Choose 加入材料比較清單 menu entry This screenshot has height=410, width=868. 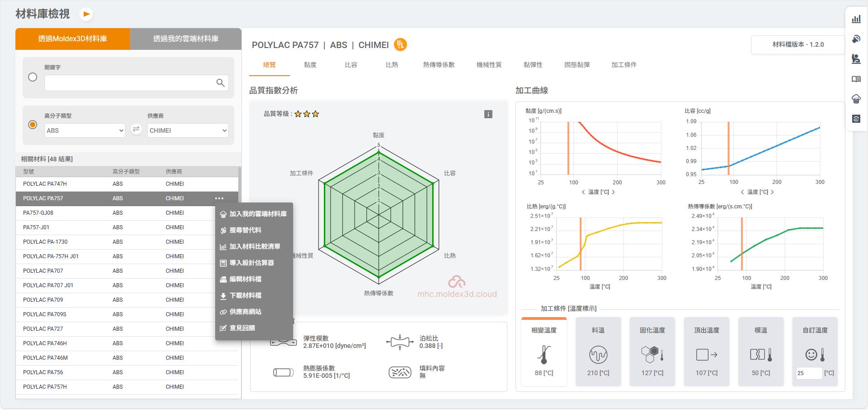254,246
